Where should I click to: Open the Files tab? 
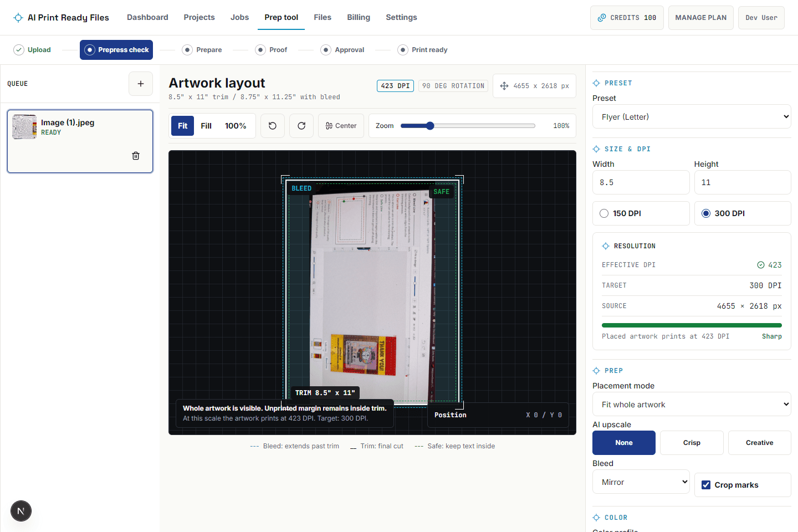pyautogui.click(x=323, y=18)
